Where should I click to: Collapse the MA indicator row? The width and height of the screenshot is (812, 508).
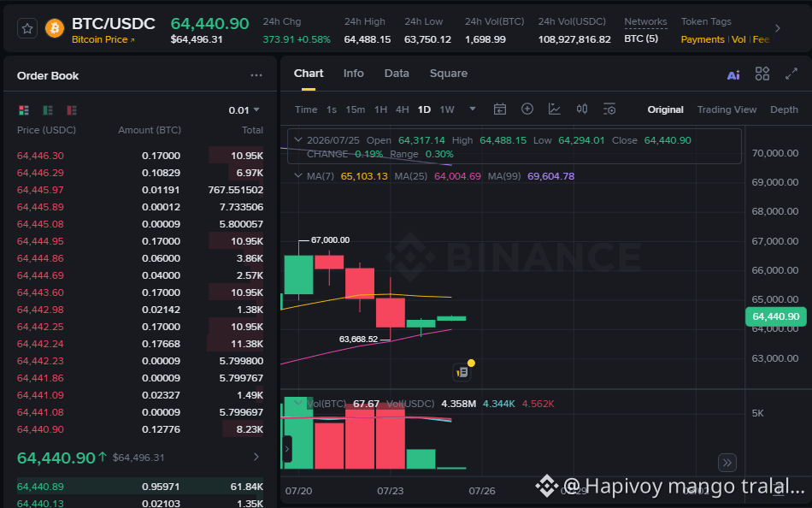click(297, 175)
